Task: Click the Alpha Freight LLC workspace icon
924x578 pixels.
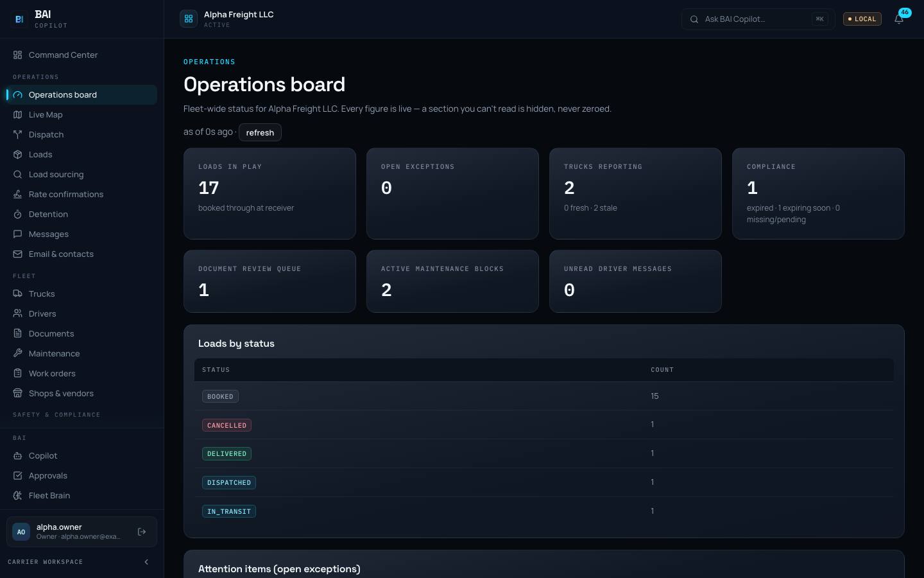Action: point(189,19)
